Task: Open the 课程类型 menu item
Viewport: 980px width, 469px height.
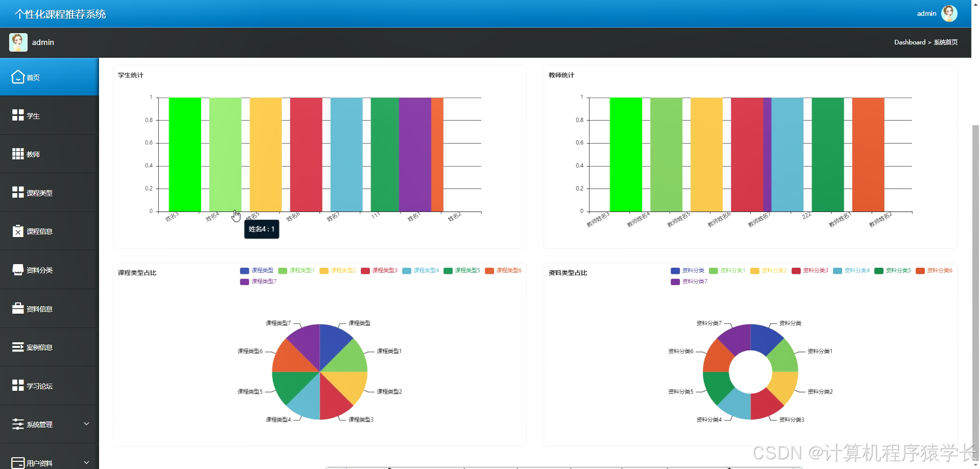Action: pos(50,193)
